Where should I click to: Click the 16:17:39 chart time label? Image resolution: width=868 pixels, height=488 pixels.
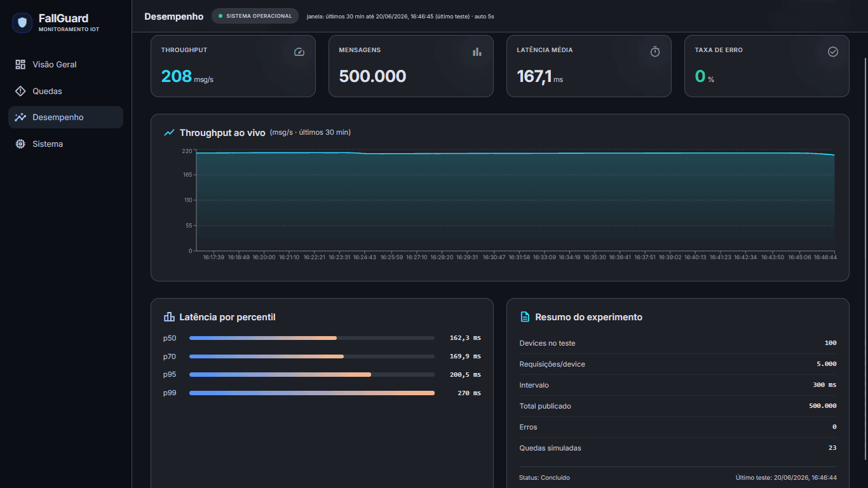pos(214,257)
